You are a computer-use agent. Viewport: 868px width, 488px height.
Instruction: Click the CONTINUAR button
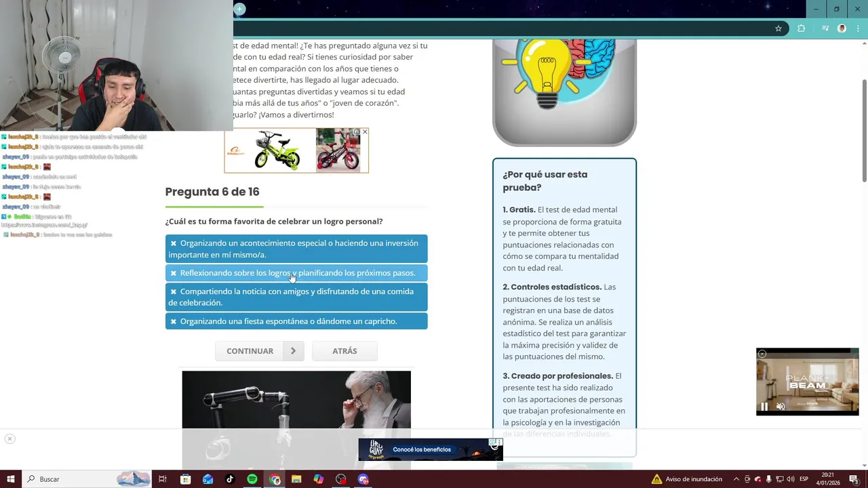[x=260, y=351]
